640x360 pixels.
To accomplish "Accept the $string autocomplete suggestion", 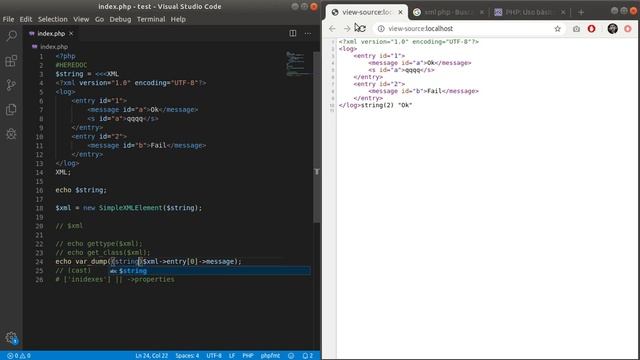I will (209, 271).
